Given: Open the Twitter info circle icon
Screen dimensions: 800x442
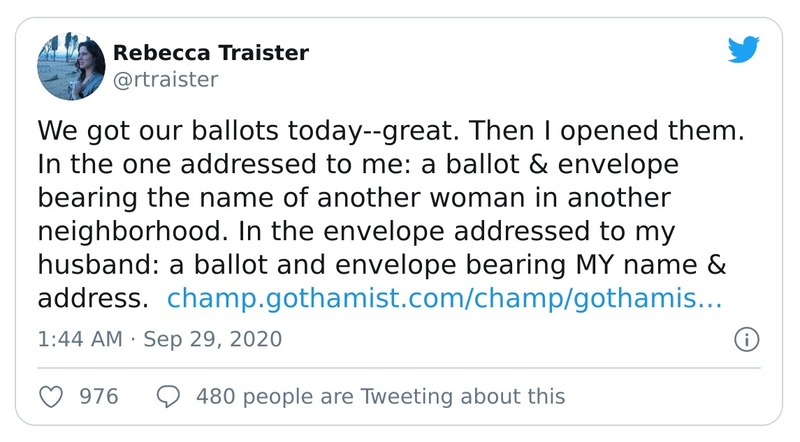Looking at the screenshot, I should click(x=745, y=339).
